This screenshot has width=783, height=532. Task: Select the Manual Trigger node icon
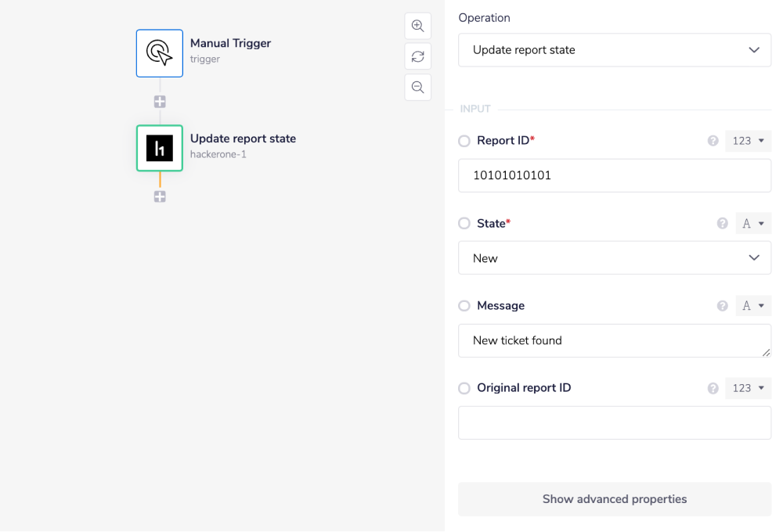(x=159, y=52)
